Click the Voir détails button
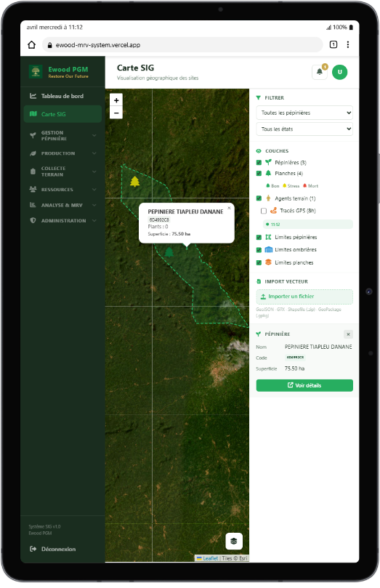The image size is (380, 588). [x=304, y=385]
